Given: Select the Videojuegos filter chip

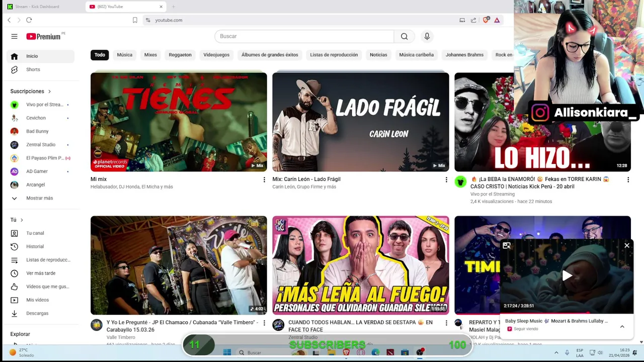Looking at the screenshot, I should coord(216,55).
